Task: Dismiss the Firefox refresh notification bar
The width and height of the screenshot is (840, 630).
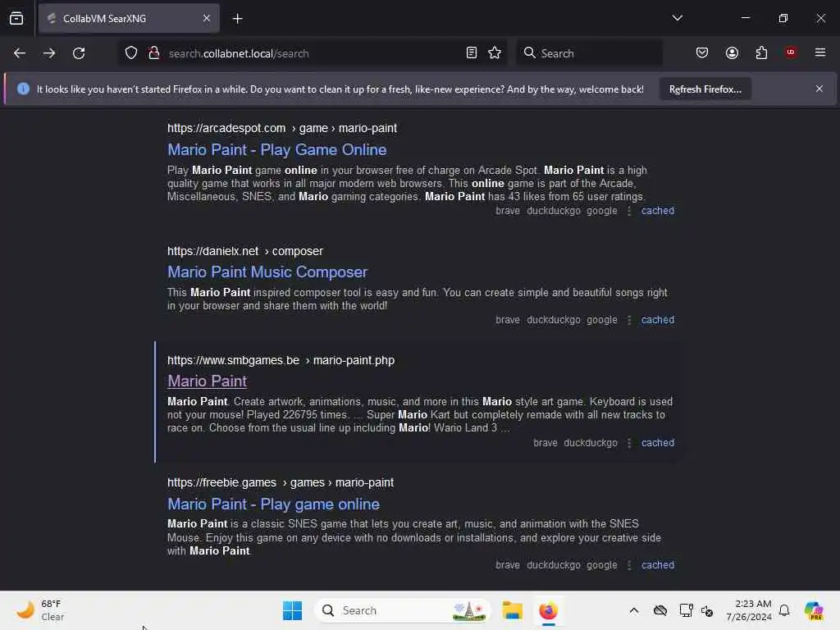Action: (x=819, y=89)
